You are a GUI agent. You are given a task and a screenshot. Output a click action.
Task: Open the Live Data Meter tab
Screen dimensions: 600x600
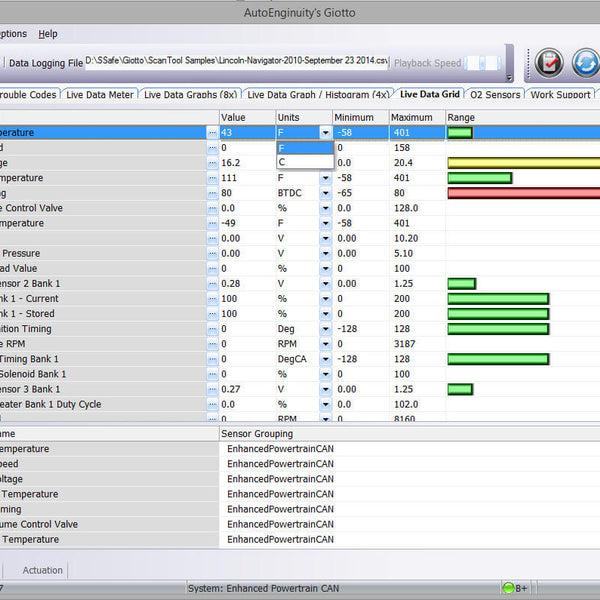coord(99,95)
